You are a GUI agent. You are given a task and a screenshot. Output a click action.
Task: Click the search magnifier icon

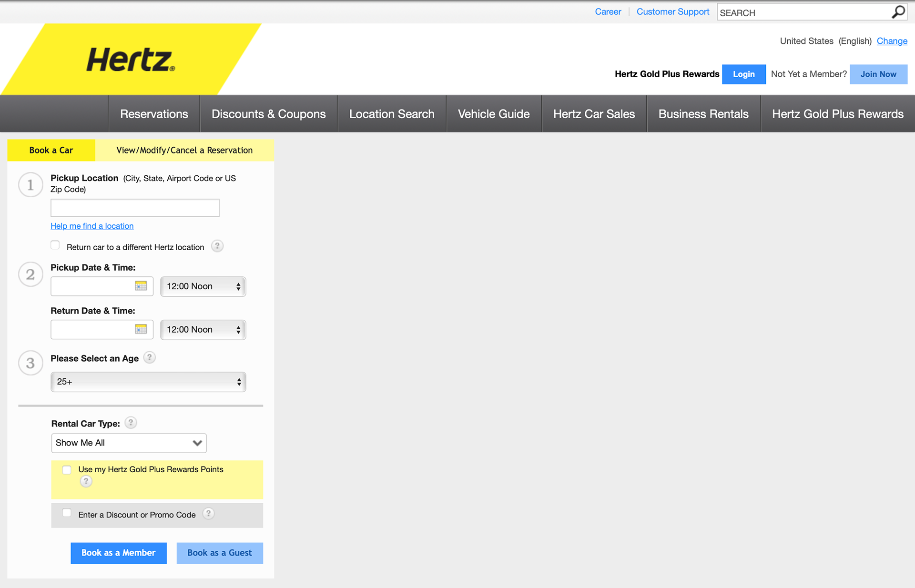898,12
